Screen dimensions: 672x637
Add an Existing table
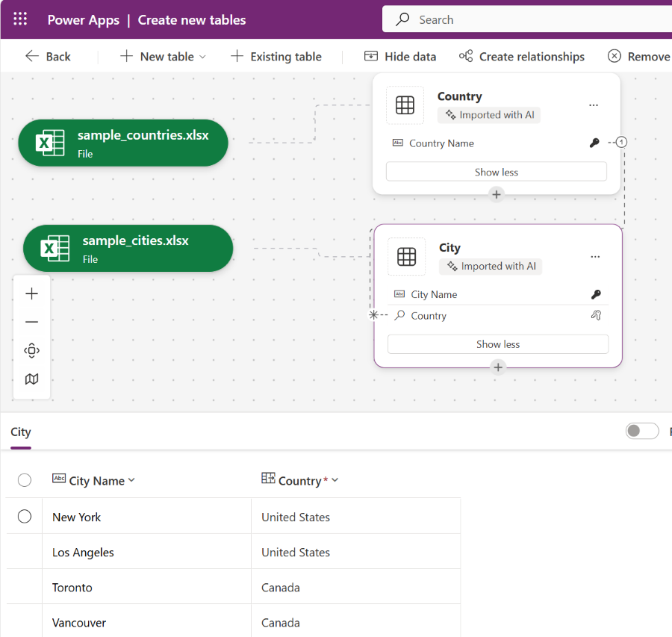click(x=276, y=57)
